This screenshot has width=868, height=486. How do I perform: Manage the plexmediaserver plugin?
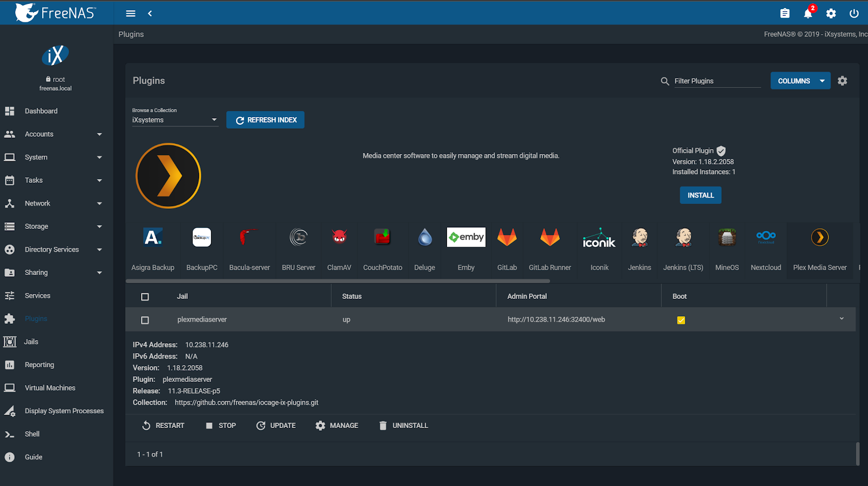click(x=336, y=426)
